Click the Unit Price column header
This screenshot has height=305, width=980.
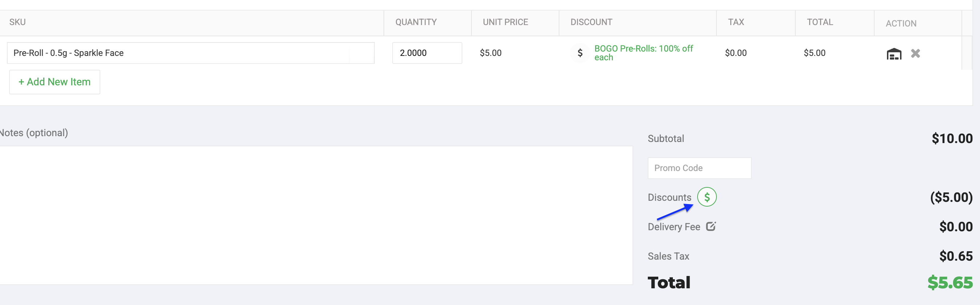click(x=505, y=22)
